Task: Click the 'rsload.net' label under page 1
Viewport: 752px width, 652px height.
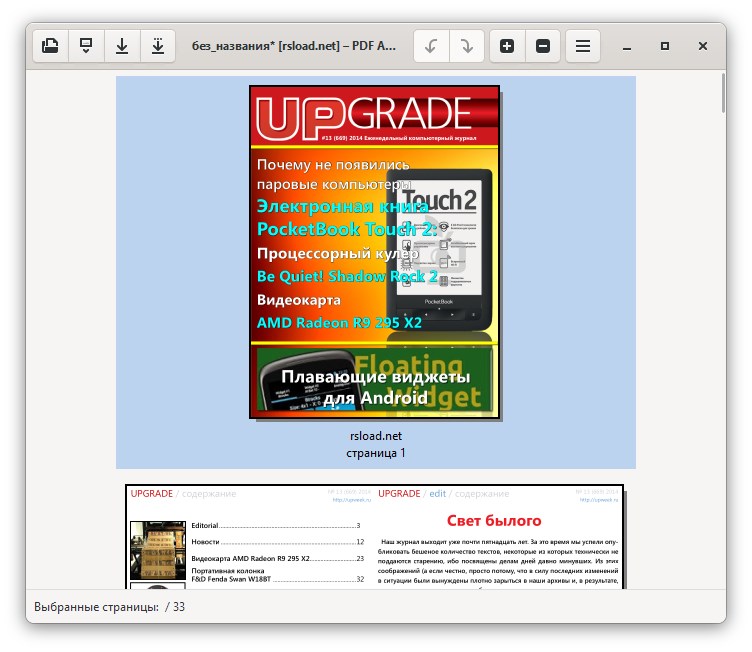Action: [376, 436]
